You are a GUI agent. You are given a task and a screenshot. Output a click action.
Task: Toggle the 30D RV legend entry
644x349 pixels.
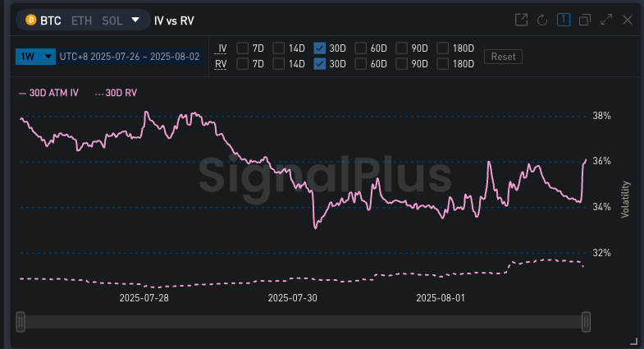coord(116,93)
